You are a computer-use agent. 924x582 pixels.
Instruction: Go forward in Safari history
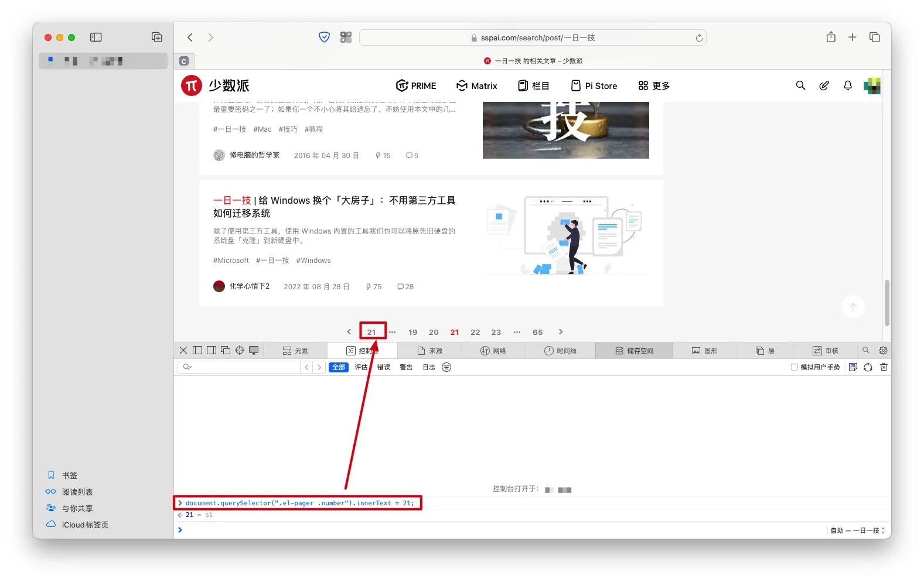click(211, 37)
